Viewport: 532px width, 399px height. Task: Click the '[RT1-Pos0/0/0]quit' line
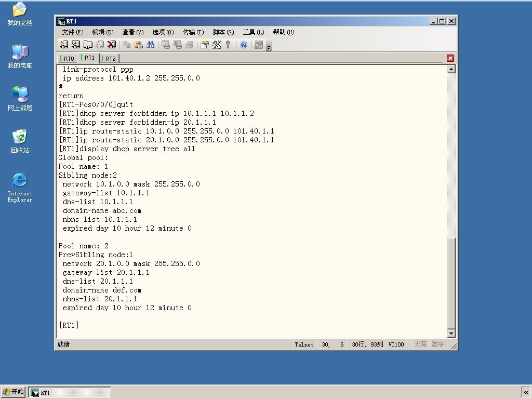click(96, 104)
